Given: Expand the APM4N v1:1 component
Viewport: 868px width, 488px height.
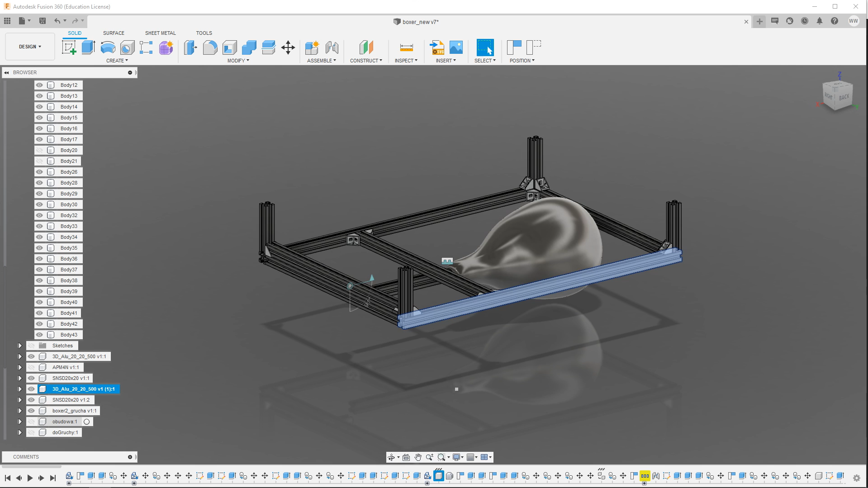Looking at the screenshot, I should click(x=20, y=367).
